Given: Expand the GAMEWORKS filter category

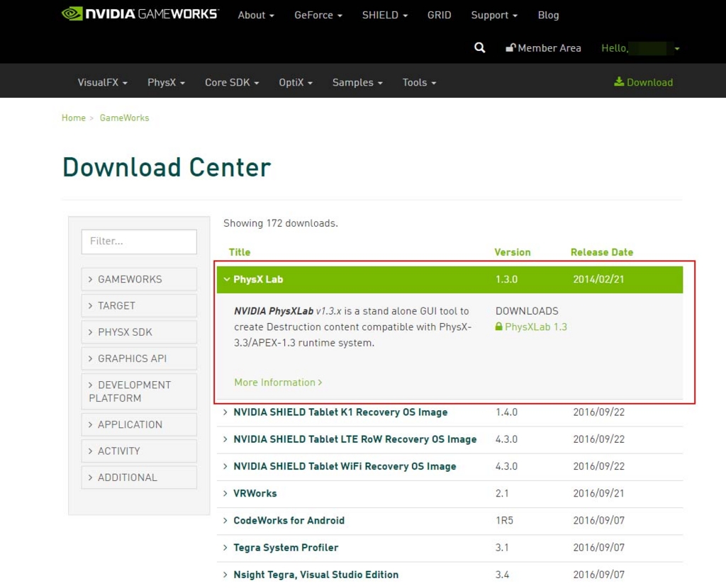Looking at the screenshot, I should (139, 279).
